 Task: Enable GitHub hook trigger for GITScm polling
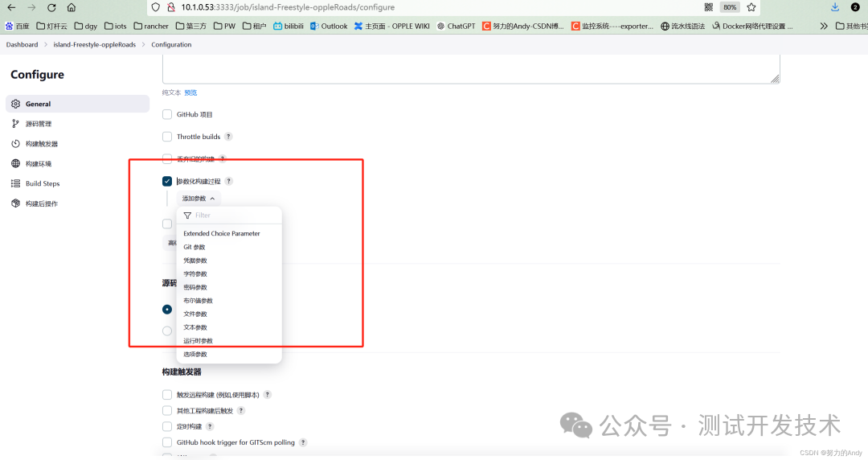[x=167, y=442]
